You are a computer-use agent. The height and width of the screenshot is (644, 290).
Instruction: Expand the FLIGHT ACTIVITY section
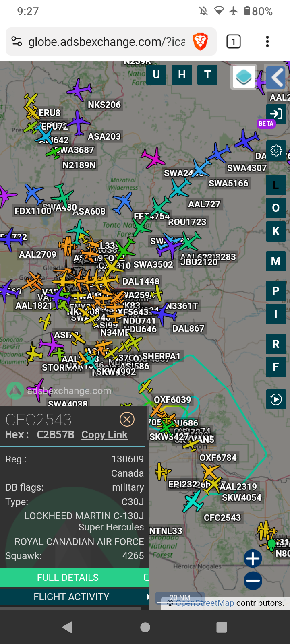(x=75, y=597)
